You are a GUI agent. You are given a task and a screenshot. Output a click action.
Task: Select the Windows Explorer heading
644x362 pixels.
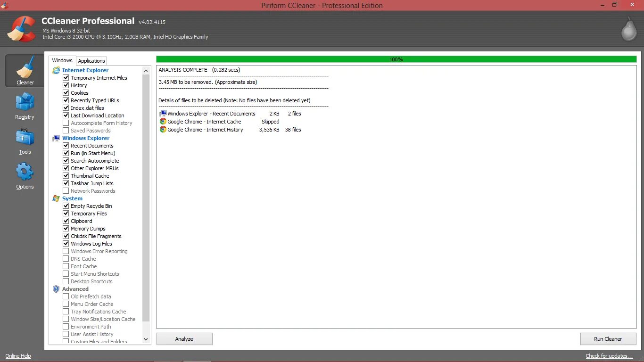(86, 138)
